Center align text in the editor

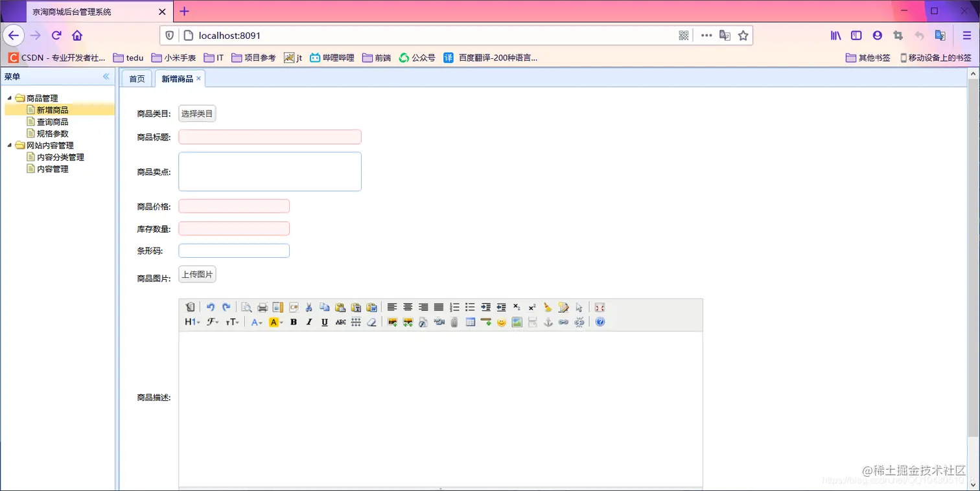[x=408, y=307]
